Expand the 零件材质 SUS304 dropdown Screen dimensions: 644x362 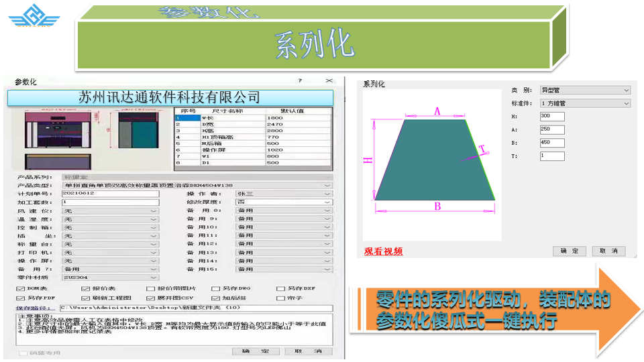click(110, 277)
